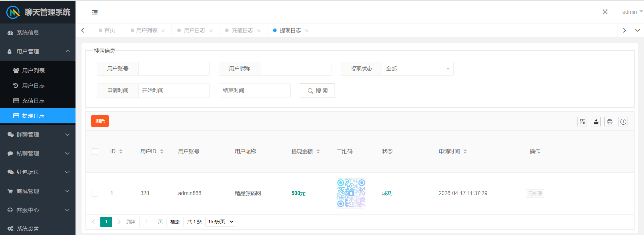Click the sidebar collapse menu icon
This screenshot has width=644, height=235.
tap(95, 12)
